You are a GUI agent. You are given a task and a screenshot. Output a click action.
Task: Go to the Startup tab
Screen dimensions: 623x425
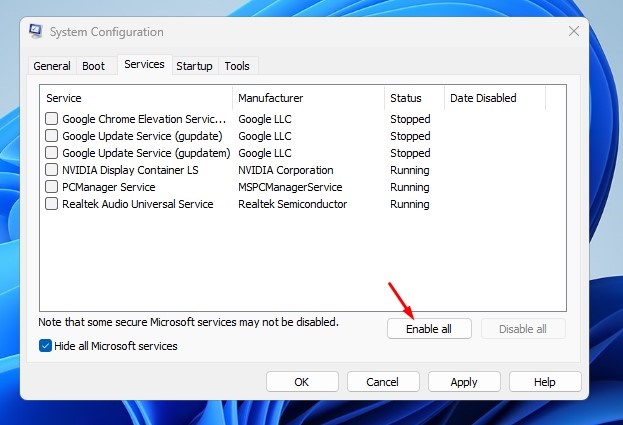point(194,66)
